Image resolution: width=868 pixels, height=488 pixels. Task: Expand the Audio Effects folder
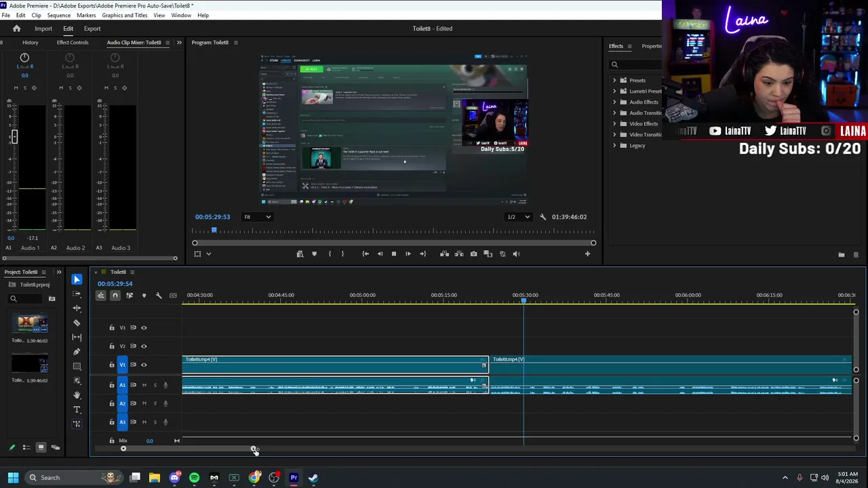pos(614,102)
